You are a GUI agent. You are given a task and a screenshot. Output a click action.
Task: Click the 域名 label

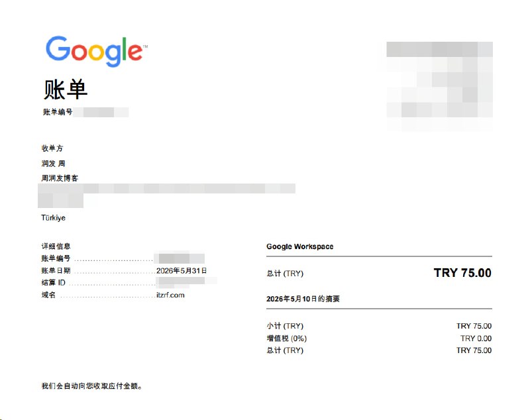[x=48, y=295]
